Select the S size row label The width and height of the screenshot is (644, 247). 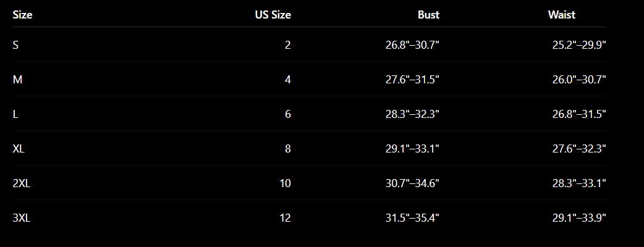[15, 44]
